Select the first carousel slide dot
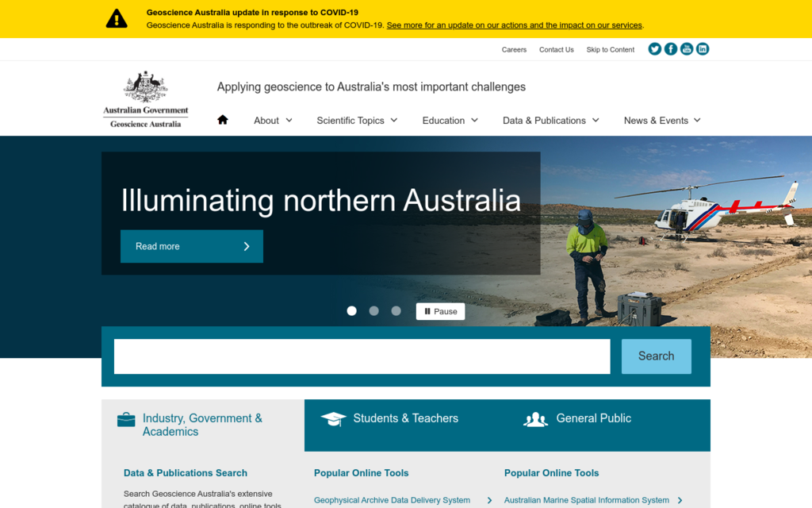 coord(351,310)
